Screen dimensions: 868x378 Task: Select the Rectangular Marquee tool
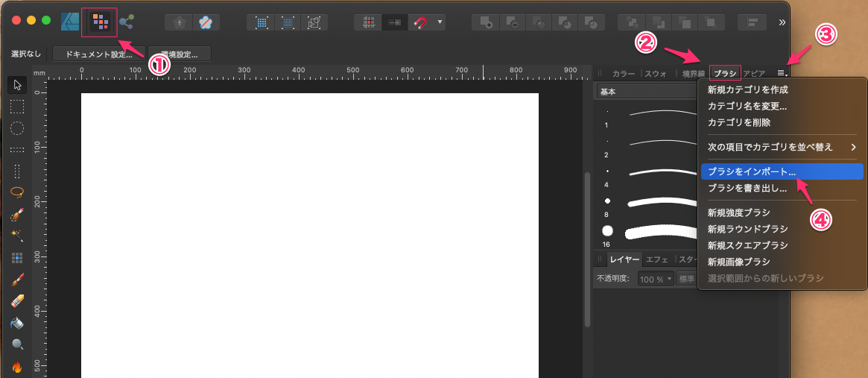(17, 106)
